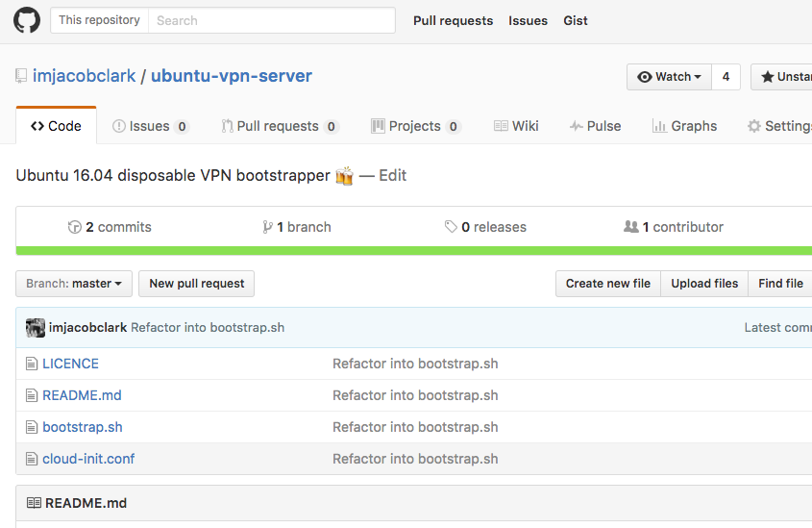Open the bootstrap.sh file
812x528 pixels.
[x=83, y=427]
